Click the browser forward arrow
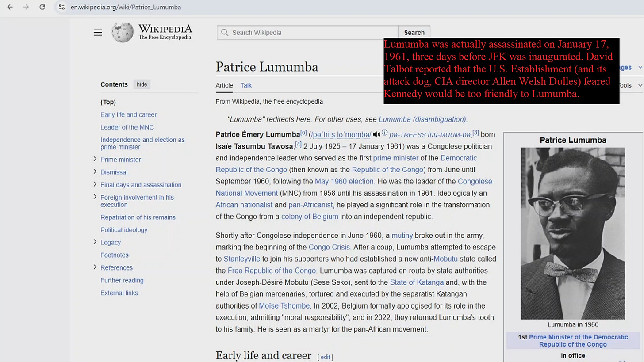 (x=26, y=7)
